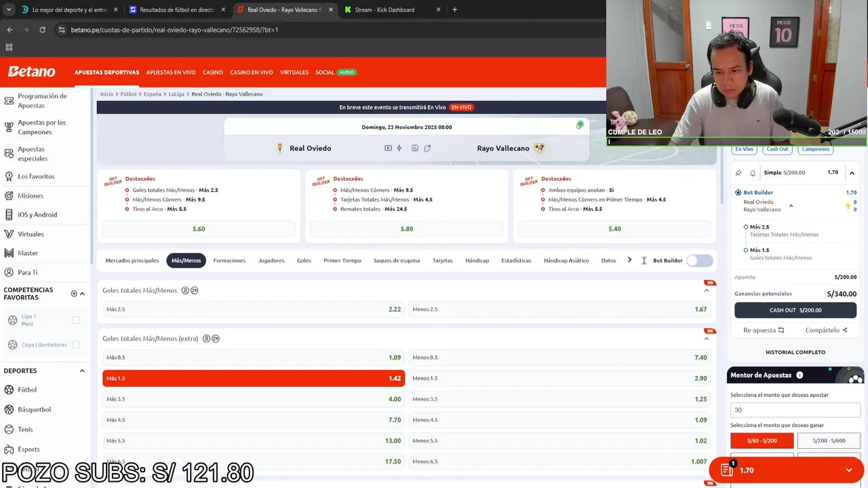Click the pin icon in the bet slip
The width and height of the screenshot is (868, 488).
pyautogui.click(x=738, y=173)
